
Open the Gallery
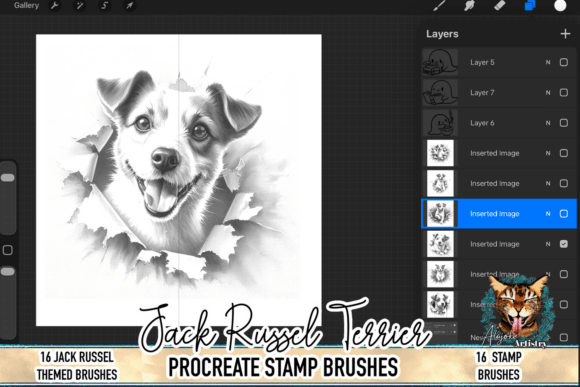click(x=26, y=6)
